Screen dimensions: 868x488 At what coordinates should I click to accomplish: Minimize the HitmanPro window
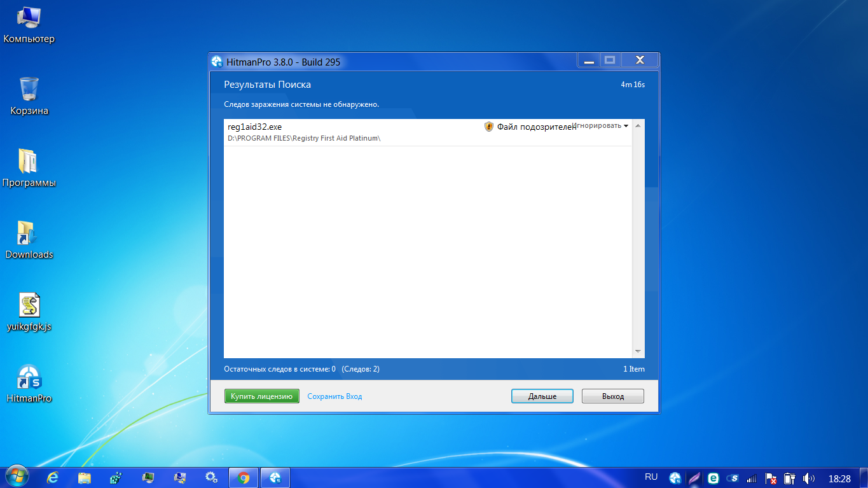pyautogui.click(x=589, y=60)
